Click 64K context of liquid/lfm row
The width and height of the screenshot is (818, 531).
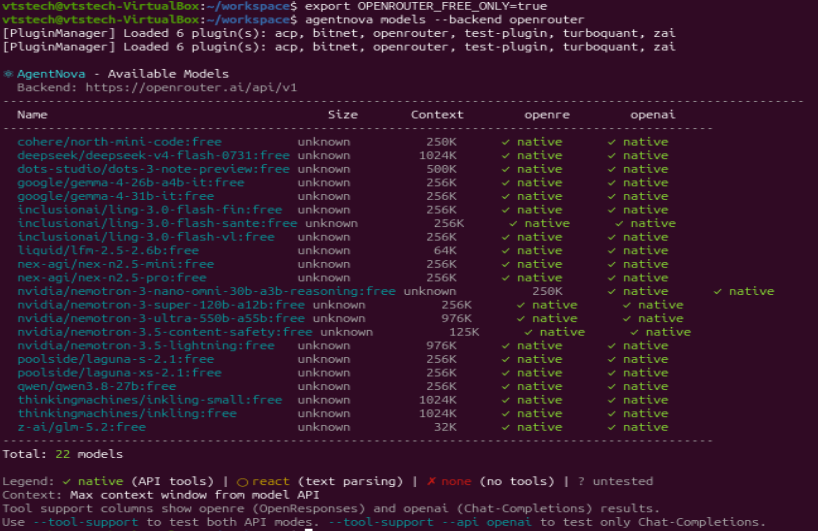(446, 250)
